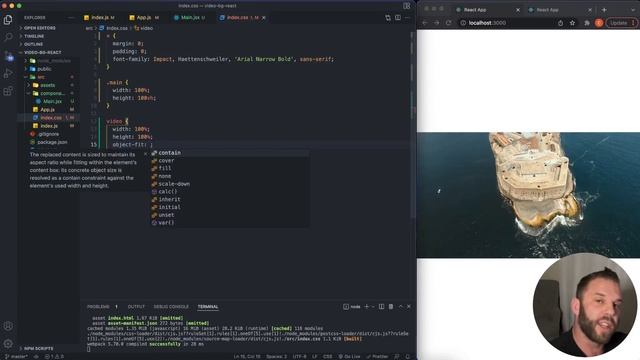Split the editor to the right
This screenshot has height=360, width=640.
pos(398,18)
